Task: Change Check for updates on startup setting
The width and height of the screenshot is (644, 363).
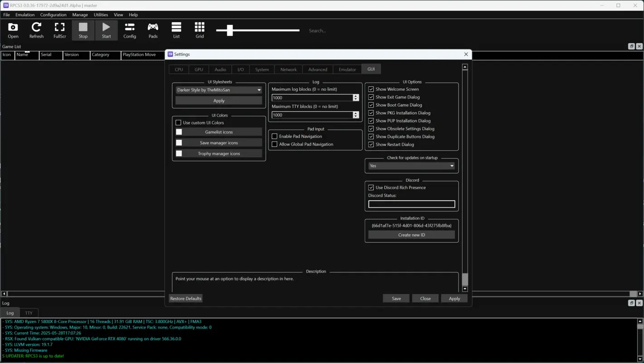Action: tap(411, 166)
